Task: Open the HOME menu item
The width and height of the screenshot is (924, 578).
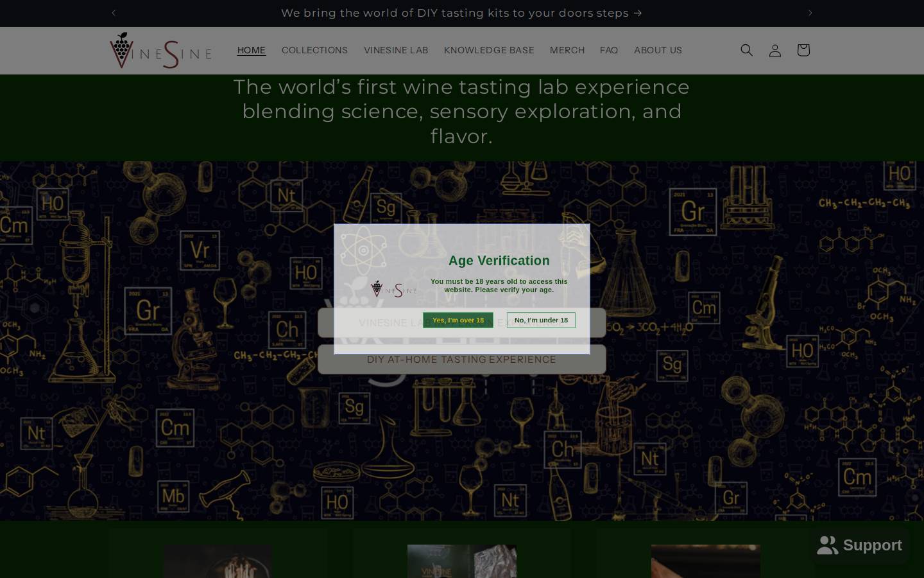Action: pos(252,50)
